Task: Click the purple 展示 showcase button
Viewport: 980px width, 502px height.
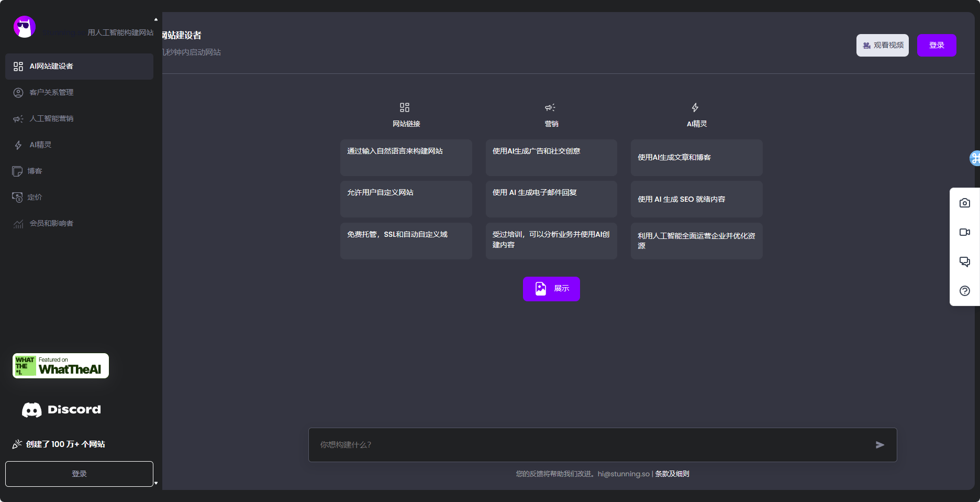Action: tap(551, 289)
